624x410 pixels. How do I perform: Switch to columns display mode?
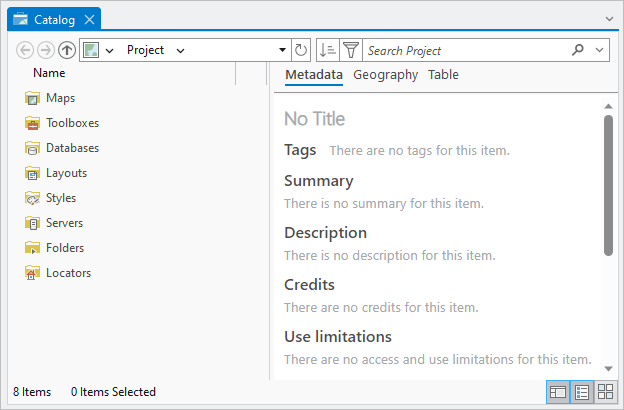tap(582, 392)
